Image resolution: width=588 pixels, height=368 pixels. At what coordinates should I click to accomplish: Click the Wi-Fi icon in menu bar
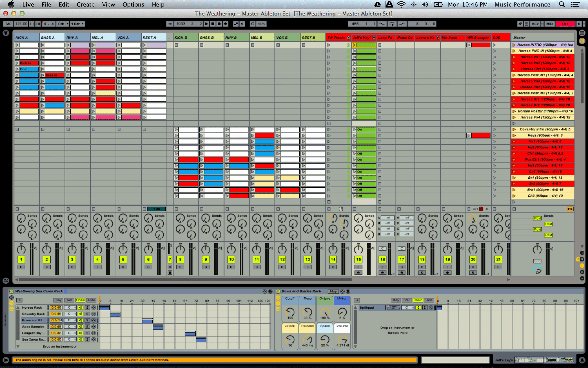pos(401,4)
